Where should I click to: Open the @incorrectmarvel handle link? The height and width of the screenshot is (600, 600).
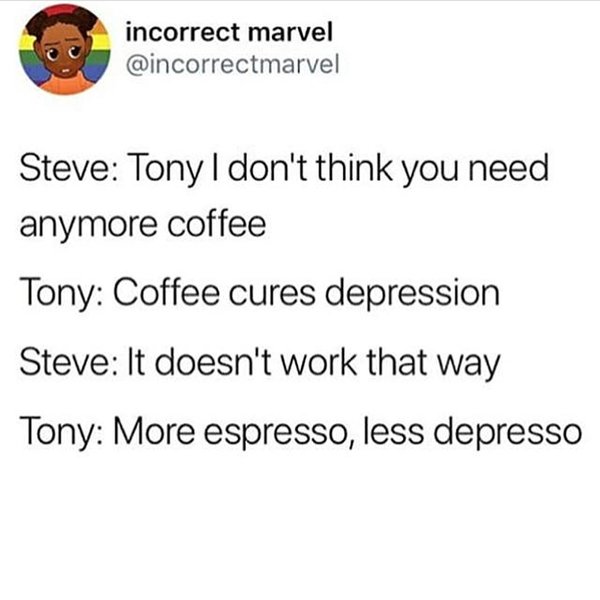pyautogui.click(x=232, y=64)
